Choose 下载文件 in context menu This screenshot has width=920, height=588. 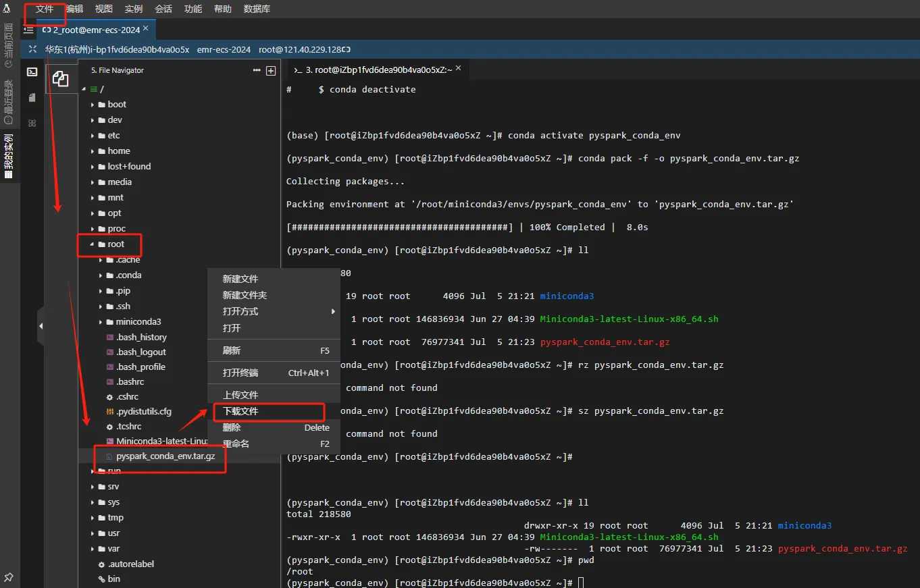click(273, 411)
